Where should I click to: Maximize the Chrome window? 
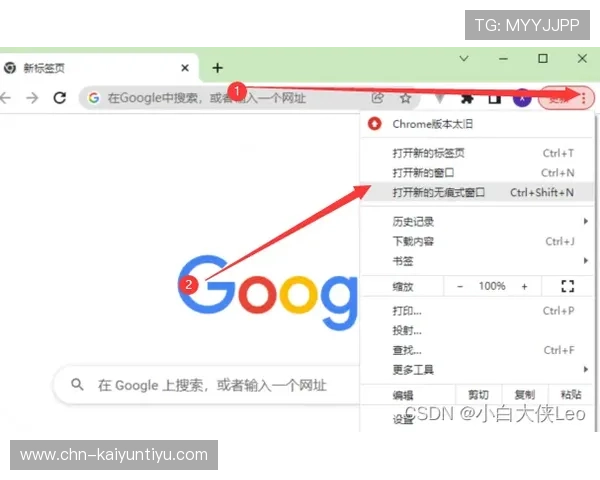[x=543, y=59]
